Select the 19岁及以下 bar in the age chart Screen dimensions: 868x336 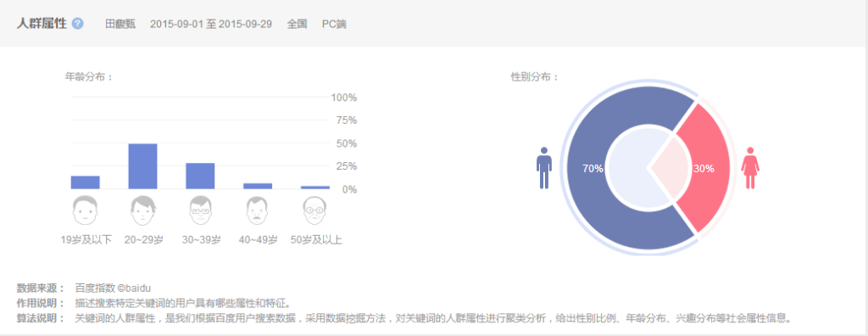[86, 182]
